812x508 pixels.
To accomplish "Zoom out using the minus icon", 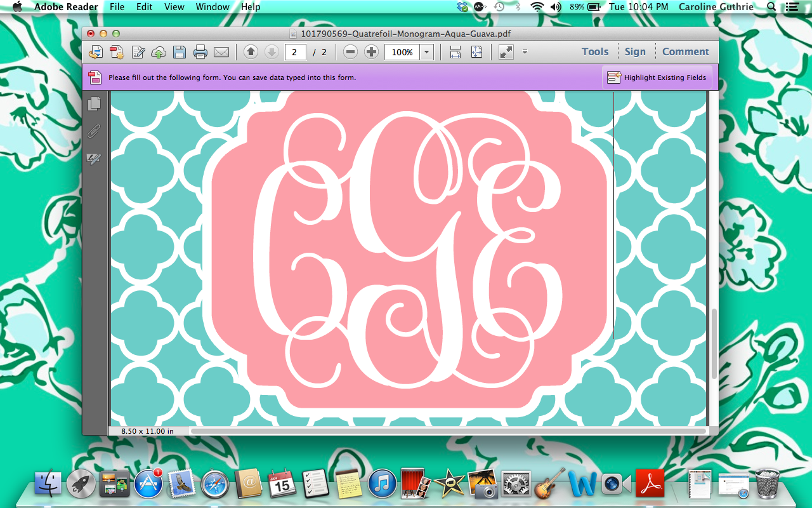I will coord(350,52).
